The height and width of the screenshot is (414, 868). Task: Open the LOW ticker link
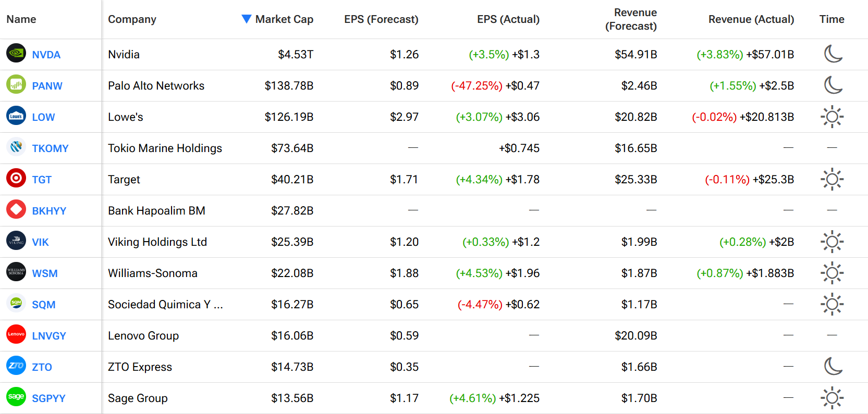pyautogui.click(x=43, y=117)
